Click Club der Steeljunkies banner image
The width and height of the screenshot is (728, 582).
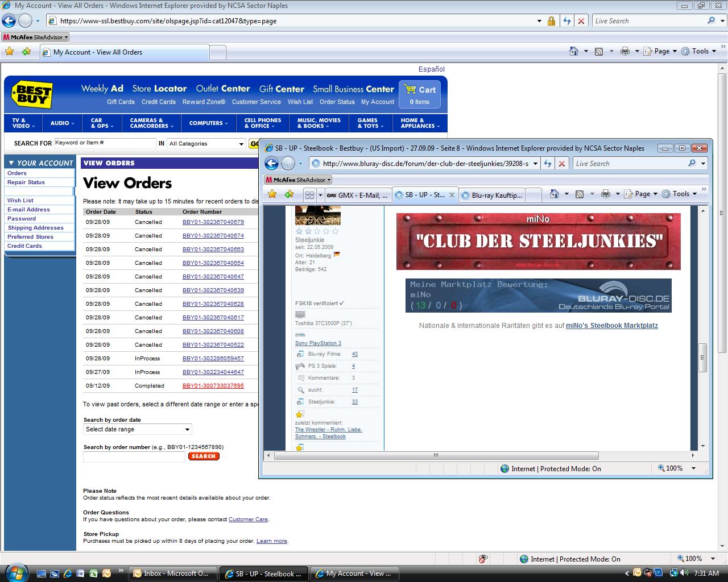[538, 241]
